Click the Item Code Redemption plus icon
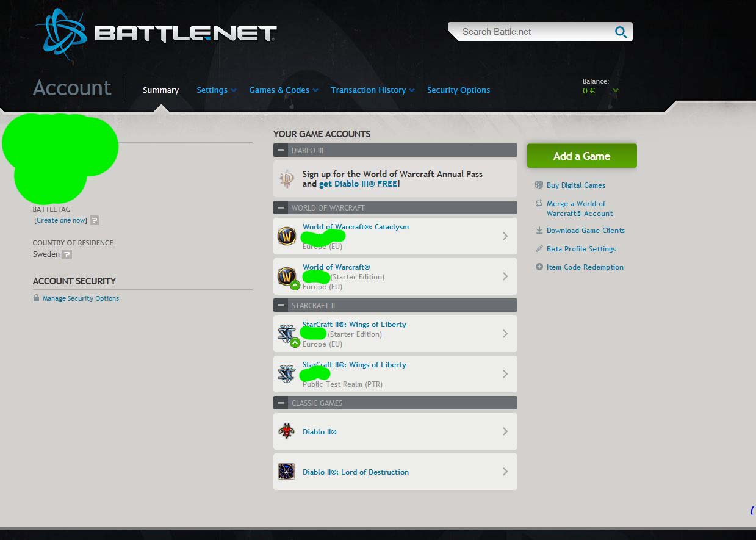The height and width of the screenshot is (540, 756). point(539,267)
